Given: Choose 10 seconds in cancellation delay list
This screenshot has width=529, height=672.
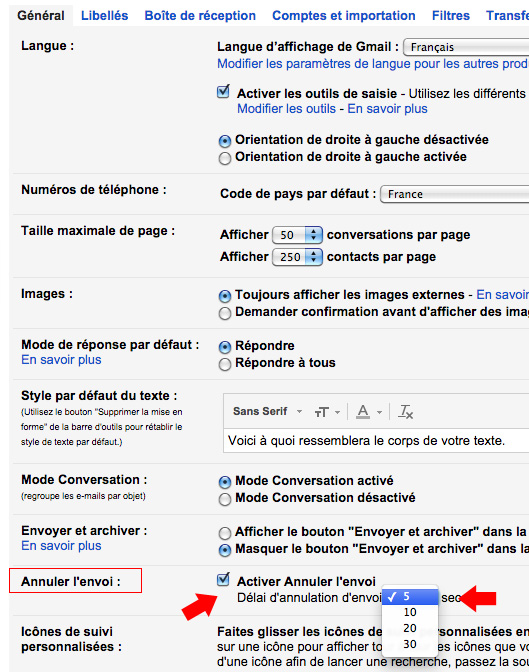Looking at the screenshot, I should click(x=410, y=612).
